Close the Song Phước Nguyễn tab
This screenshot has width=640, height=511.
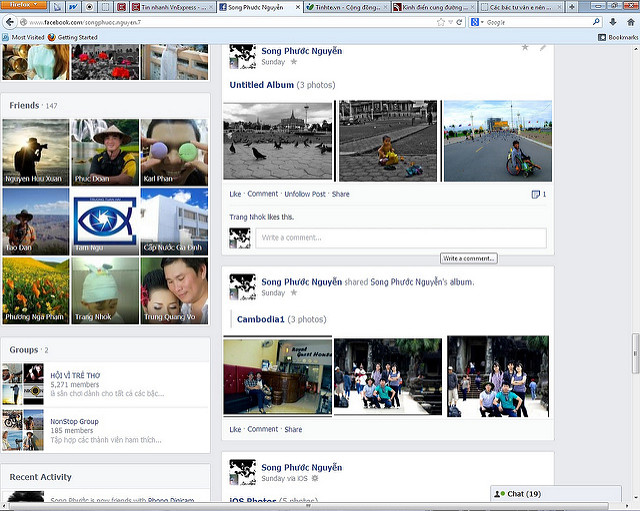click(x=298, y=7)
